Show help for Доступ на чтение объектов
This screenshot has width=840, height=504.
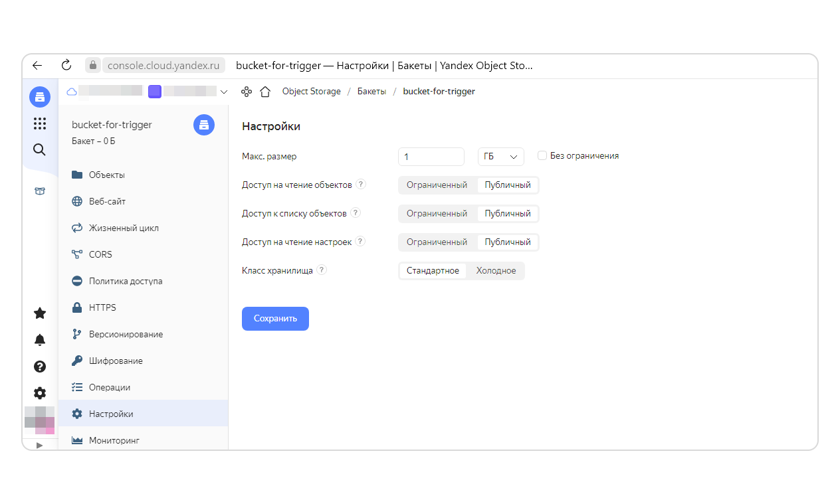click(361, 185)
